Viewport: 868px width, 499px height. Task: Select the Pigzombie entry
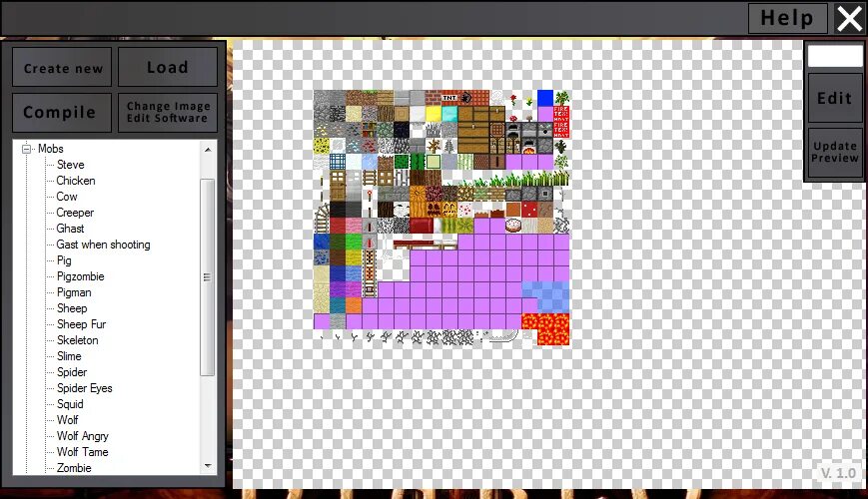point(81,276)
